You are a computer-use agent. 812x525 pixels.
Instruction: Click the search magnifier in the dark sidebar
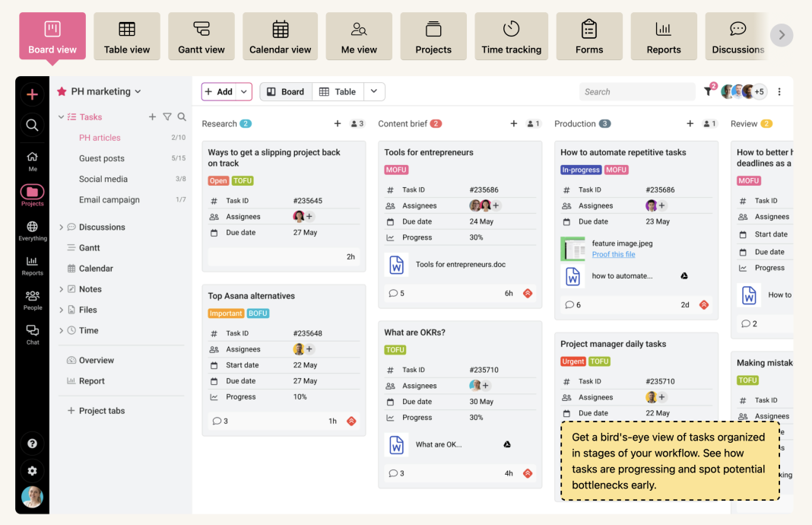[32, 125]
